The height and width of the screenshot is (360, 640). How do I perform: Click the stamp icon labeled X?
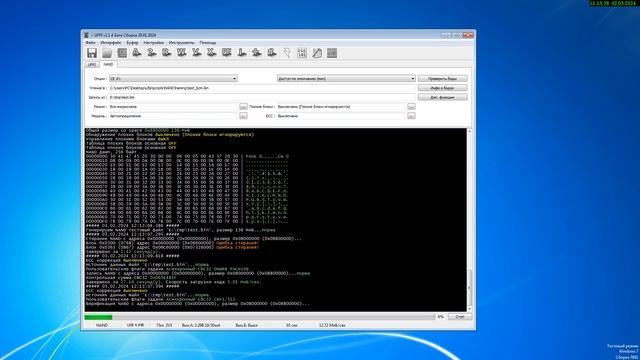211,53
